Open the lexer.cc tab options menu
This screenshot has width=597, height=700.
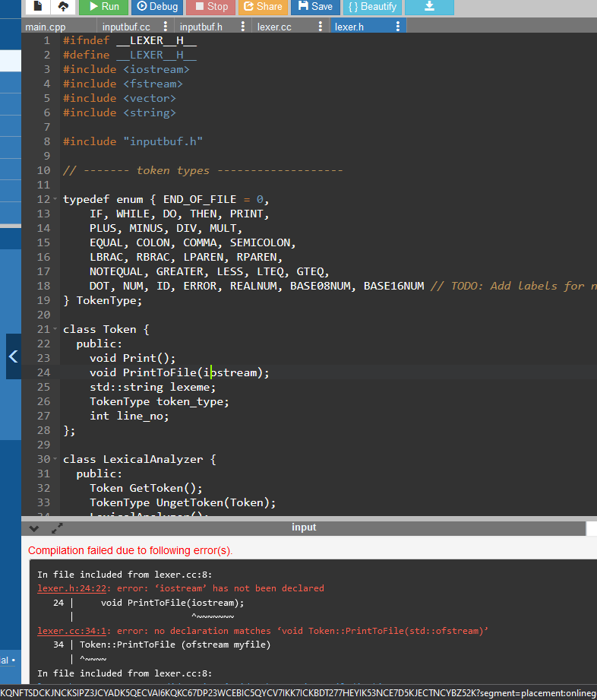[x=321, y=27]
